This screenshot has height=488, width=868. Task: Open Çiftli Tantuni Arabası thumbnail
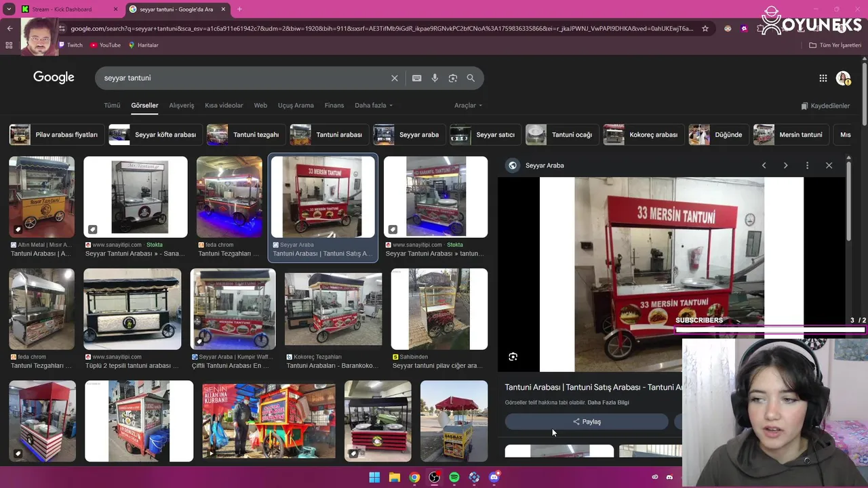click(x=233, y=309)
